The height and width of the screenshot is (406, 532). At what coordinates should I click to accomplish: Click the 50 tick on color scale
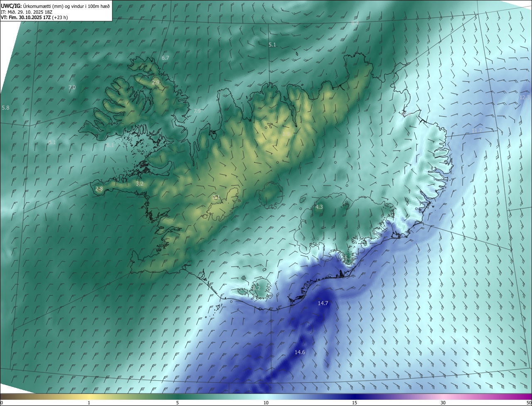coord(529,403)
